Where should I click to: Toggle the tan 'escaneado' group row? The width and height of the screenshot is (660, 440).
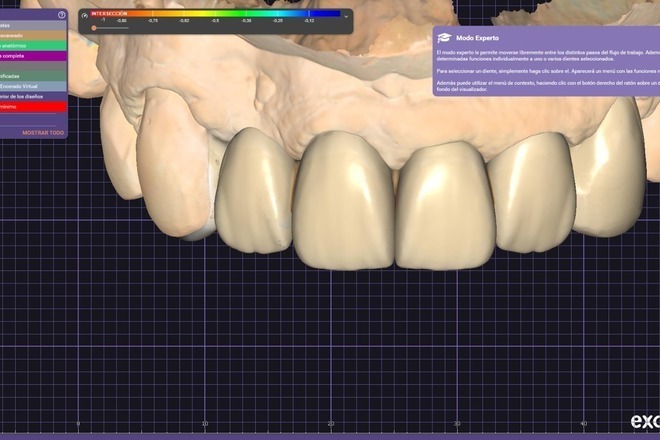point(30,35)
